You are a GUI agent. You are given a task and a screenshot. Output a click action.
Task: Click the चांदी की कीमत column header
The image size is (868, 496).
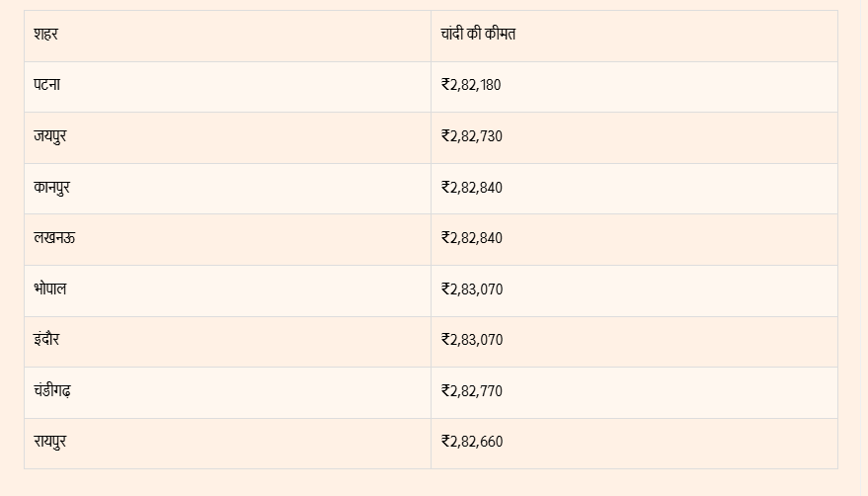click(479, 35)
